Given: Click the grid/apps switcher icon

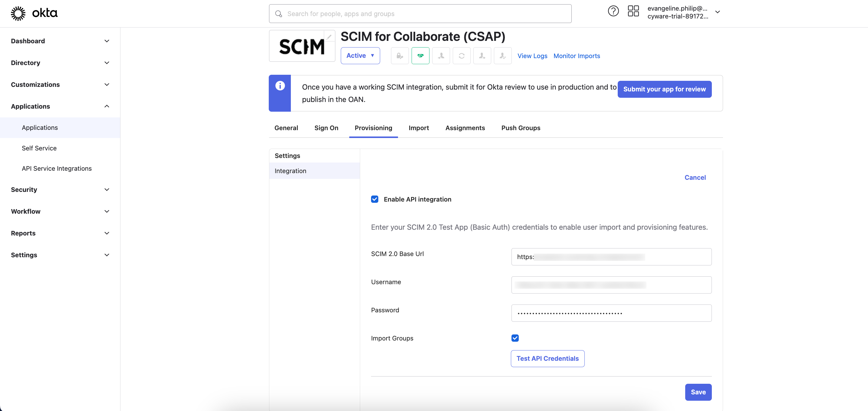Looking at the screenshot, I should point(633,12).
